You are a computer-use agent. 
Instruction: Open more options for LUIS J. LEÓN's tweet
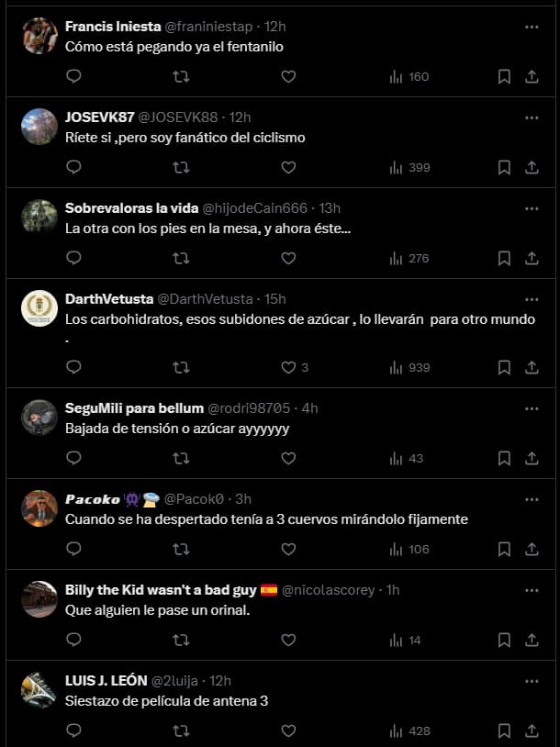[x=532, y=681]
